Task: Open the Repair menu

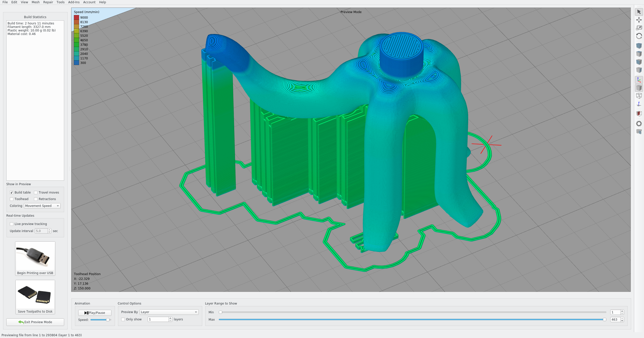Action: pos(48,2)
